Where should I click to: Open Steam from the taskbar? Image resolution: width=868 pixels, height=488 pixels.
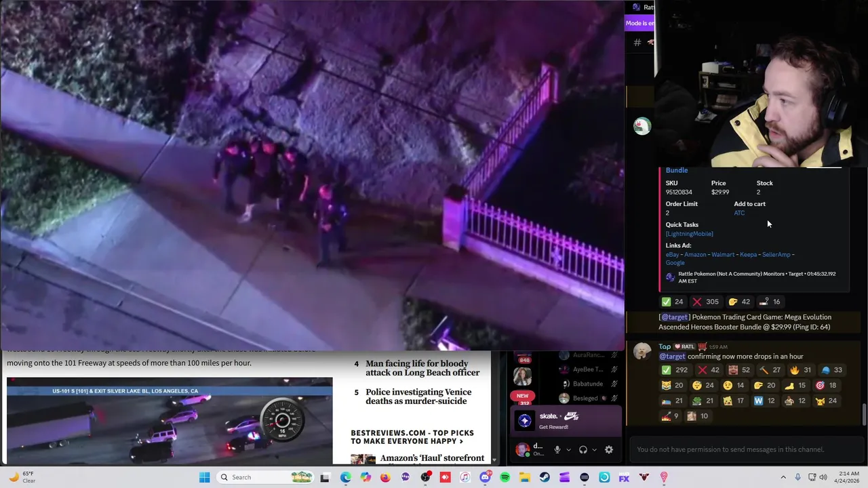coord(545,477)
